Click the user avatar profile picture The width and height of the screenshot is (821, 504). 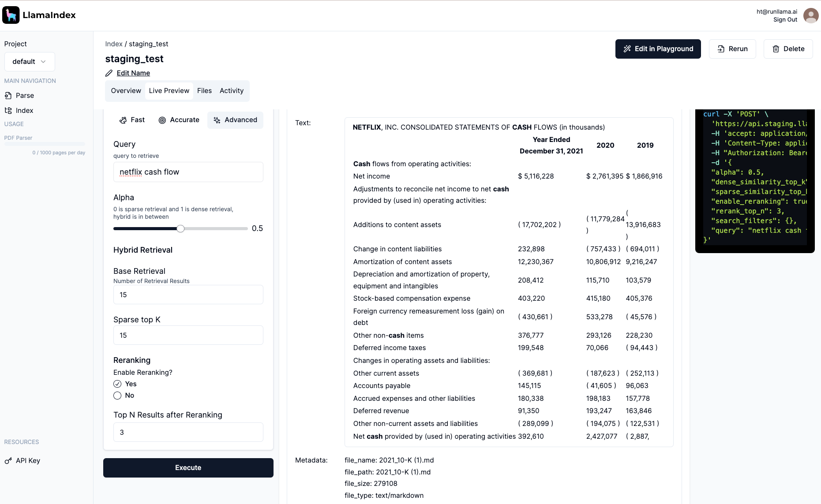tap(811, 15)
